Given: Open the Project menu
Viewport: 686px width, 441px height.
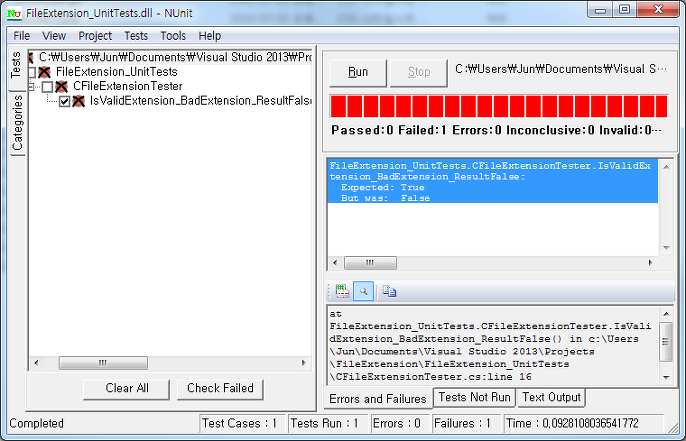Looking at the screenshot, I should [95, 36].
